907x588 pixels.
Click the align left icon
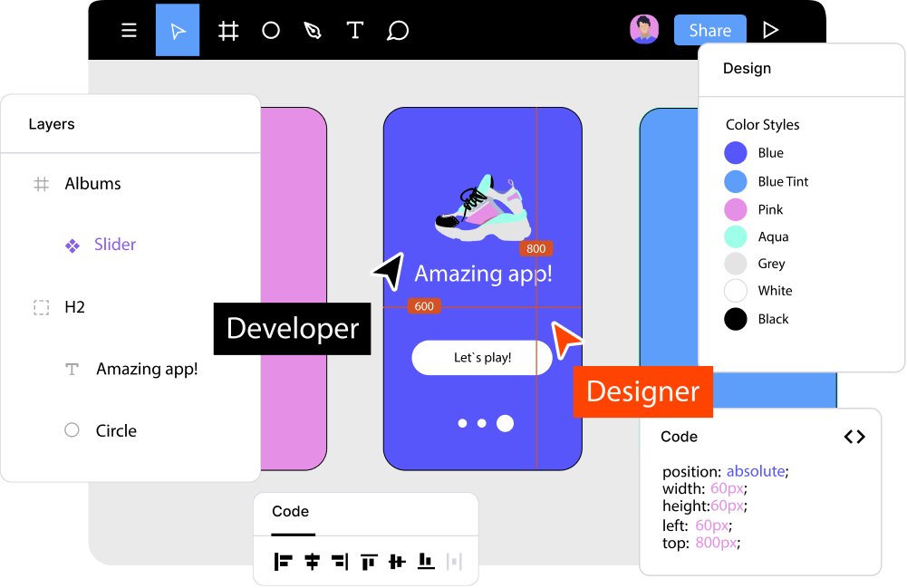click(x=283, y=562)
